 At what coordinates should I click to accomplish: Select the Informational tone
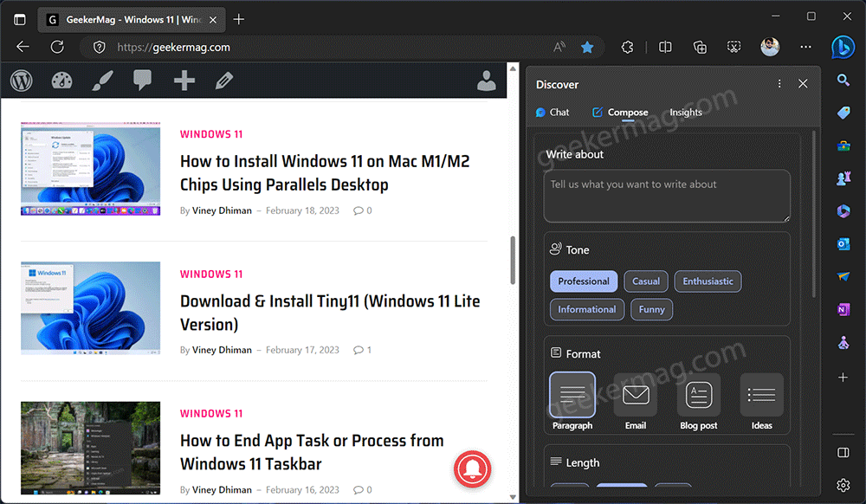(587, 310)
